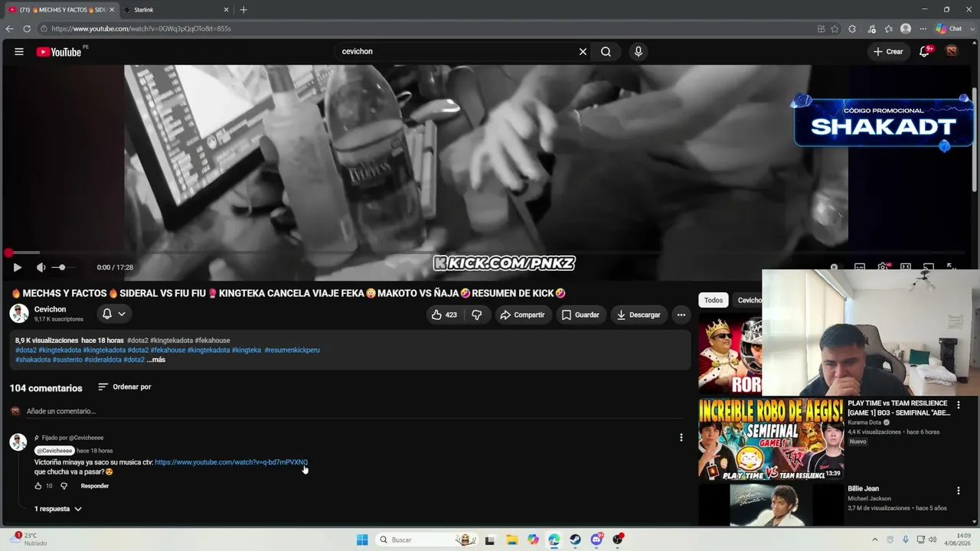
Task: Go to the YouTube home logo
Action: [x=59, y=51]
